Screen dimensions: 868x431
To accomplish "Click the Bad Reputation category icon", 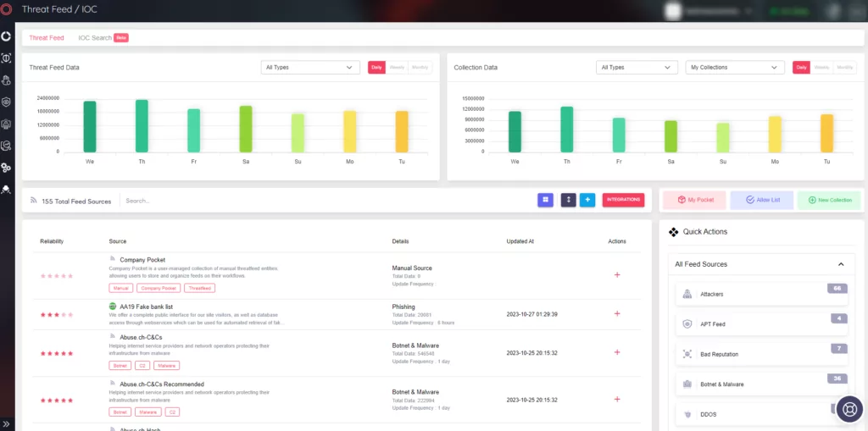I will click(687, 354).
